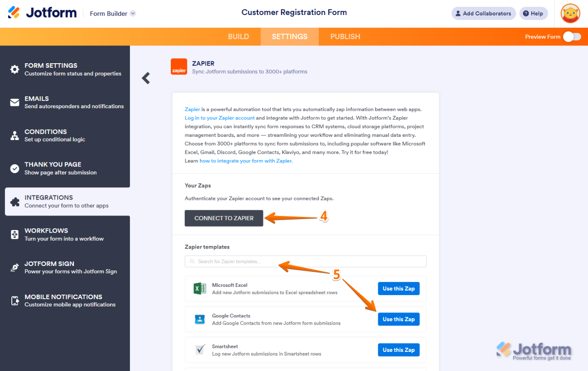Click the Emails envelope icon
This screenshot has width=588, height=371.
point(15,102)
